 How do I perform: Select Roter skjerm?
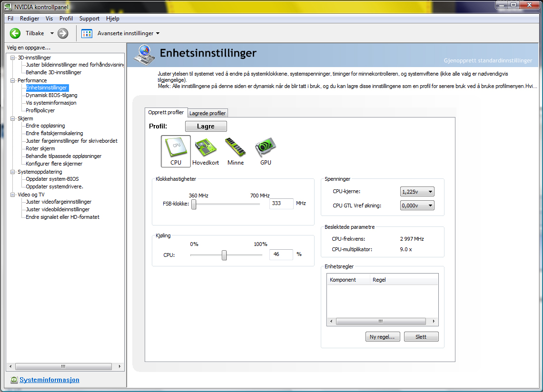40,148
